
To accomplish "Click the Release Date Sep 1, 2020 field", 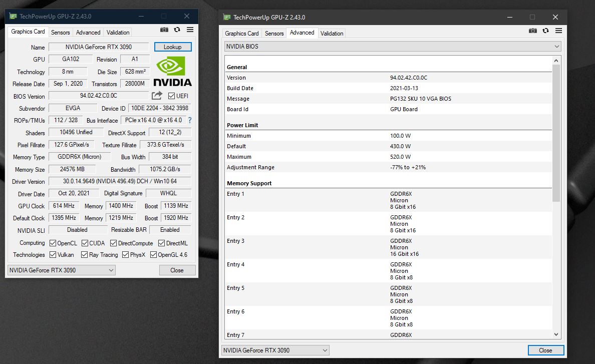I will 68,84.
